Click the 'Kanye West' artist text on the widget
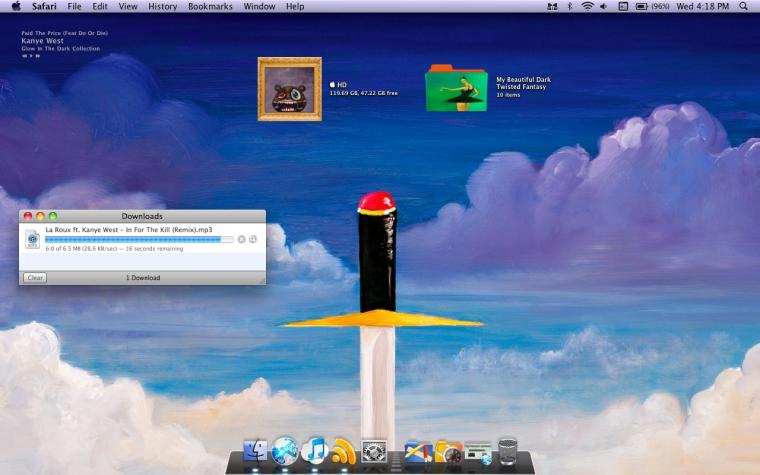 point(42,41)
